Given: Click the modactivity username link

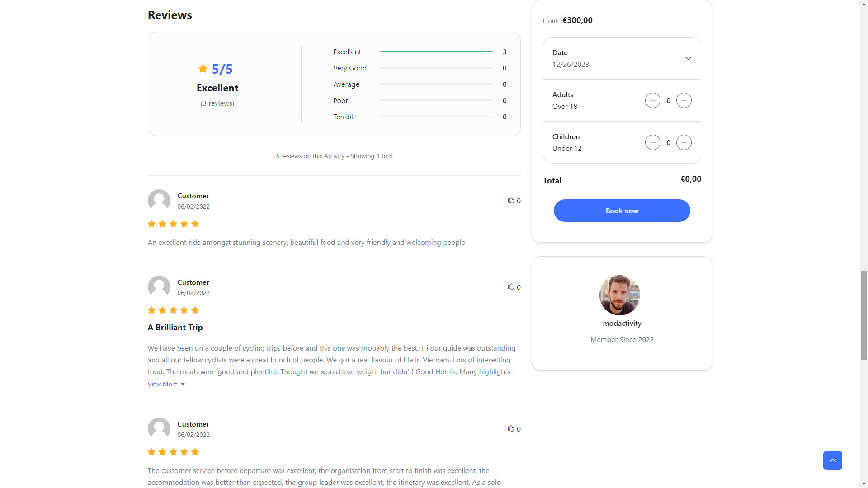Looking at the screenshot, I should (622, 324).
